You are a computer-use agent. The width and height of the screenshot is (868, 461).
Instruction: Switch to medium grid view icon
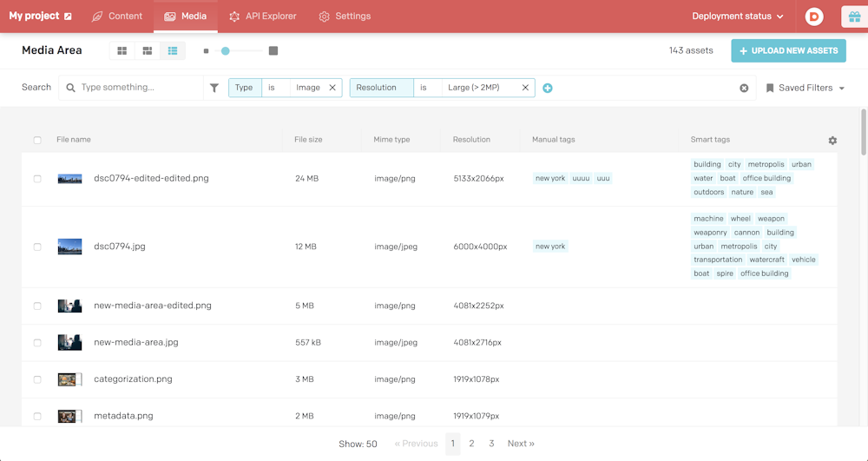[148, 51]
